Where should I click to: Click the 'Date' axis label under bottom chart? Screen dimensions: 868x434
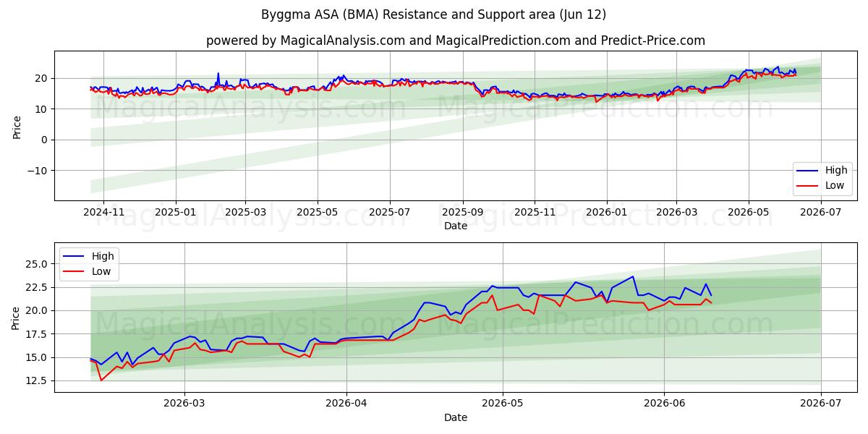(456, 417)
